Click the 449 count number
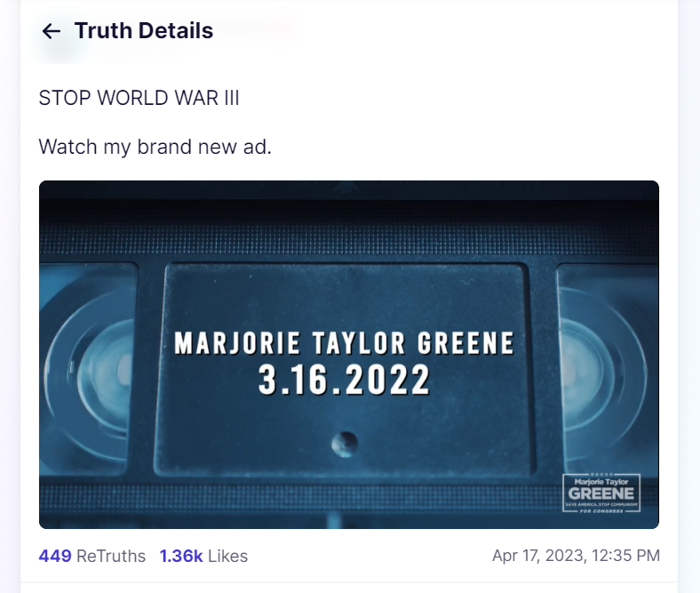 click(x=55, y=556)
